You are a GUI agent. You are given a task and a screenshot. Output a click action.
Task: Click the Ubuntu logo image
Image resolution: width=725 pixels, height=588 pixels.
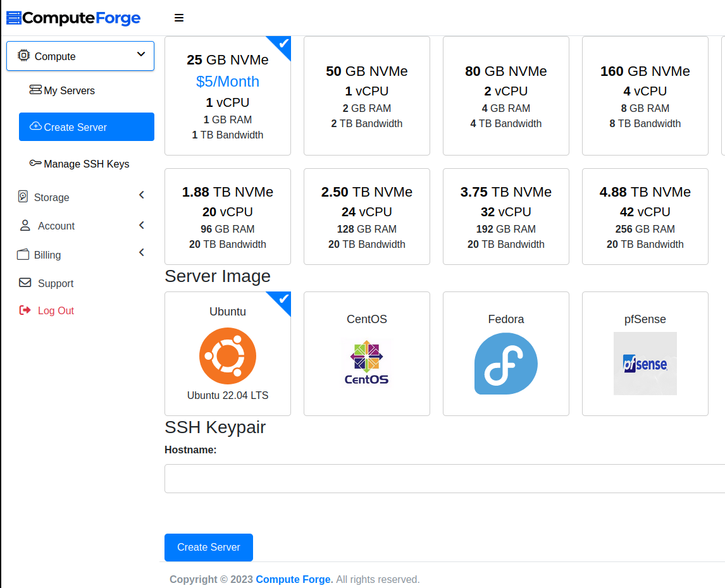(x=227, y=356)
